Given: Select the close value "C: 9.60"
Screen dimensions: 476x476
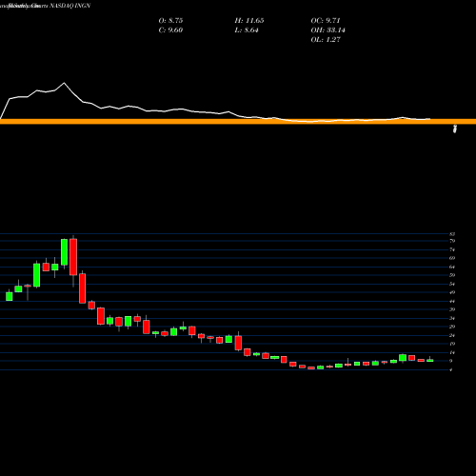Looking at the screenshot, I should coord(170,30).
